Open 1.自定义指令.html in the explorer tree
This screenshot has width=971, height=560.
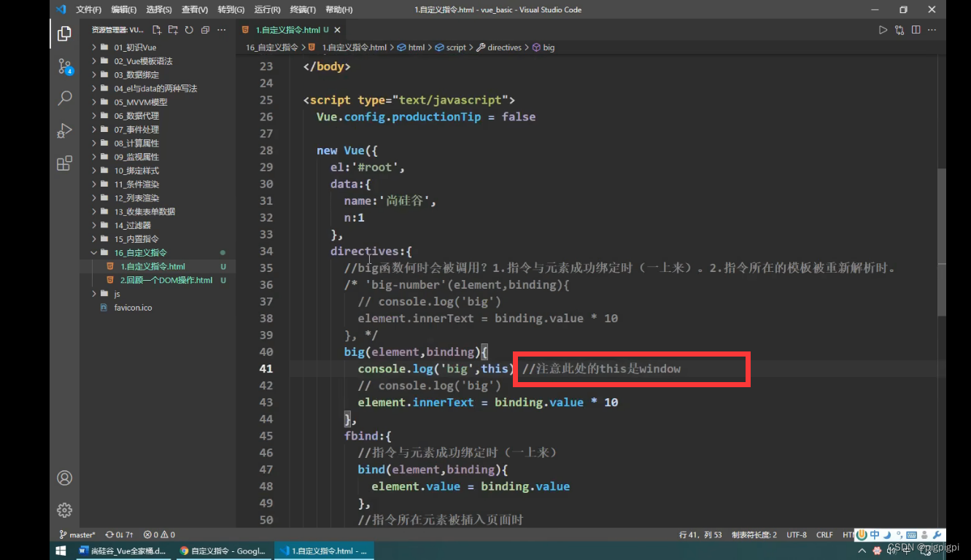(x=158, y=266)
